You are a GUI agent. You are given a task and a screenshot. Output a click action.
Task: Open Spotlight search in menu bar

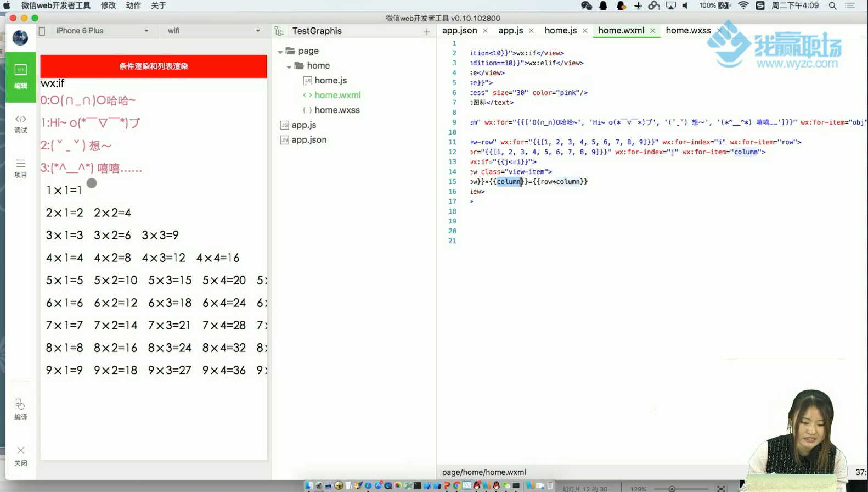[x=833, y=5]
